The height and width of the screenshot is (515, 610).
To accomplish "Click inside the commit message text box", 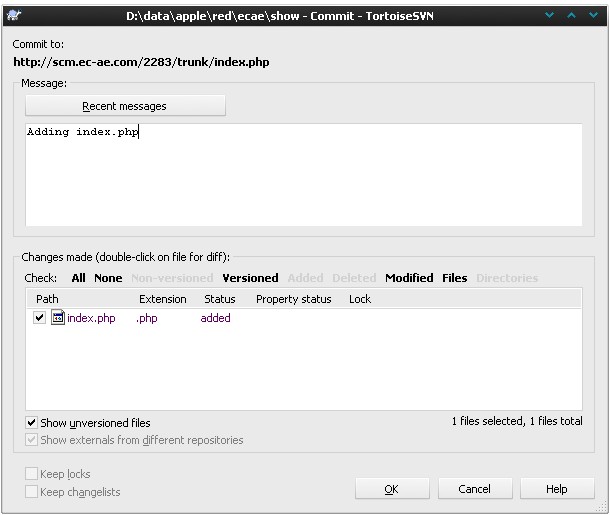I will coord(300,180).
